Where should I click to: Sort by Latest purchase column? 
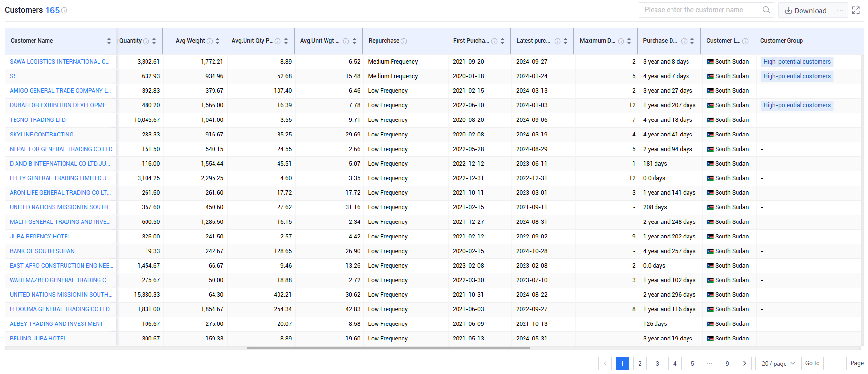565,41
